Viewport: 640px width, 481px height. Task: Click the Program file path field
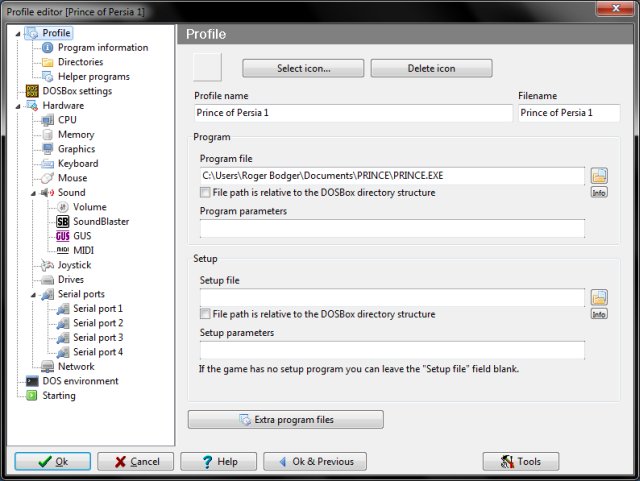pos(392,176)
